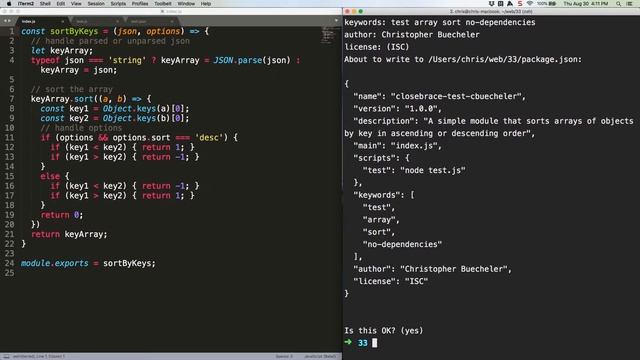Image resolution: width=640 pixels, height=360 pixels.
Task: Switch to the second editor tab
Action: [96, 21]
